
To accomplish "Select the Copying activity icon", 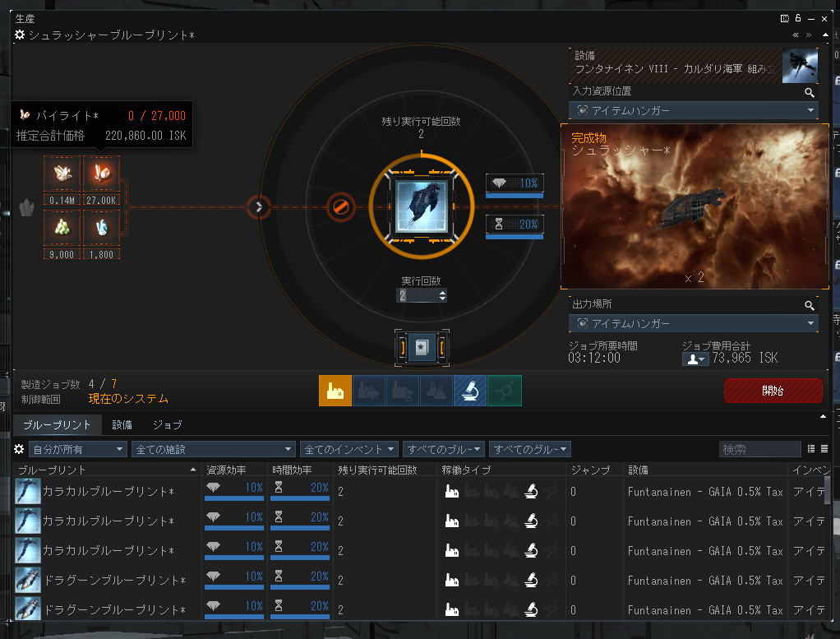I will [436, 391].
